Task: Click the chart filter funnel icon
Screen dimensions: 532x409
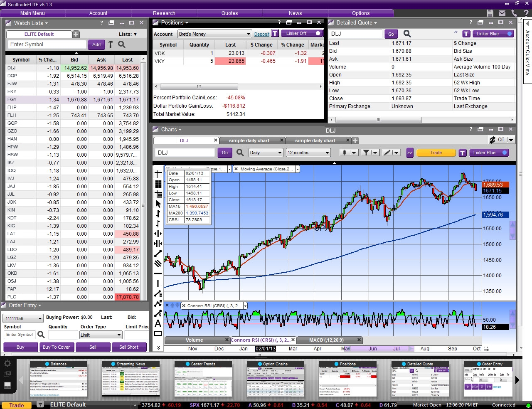Action: 366,153
